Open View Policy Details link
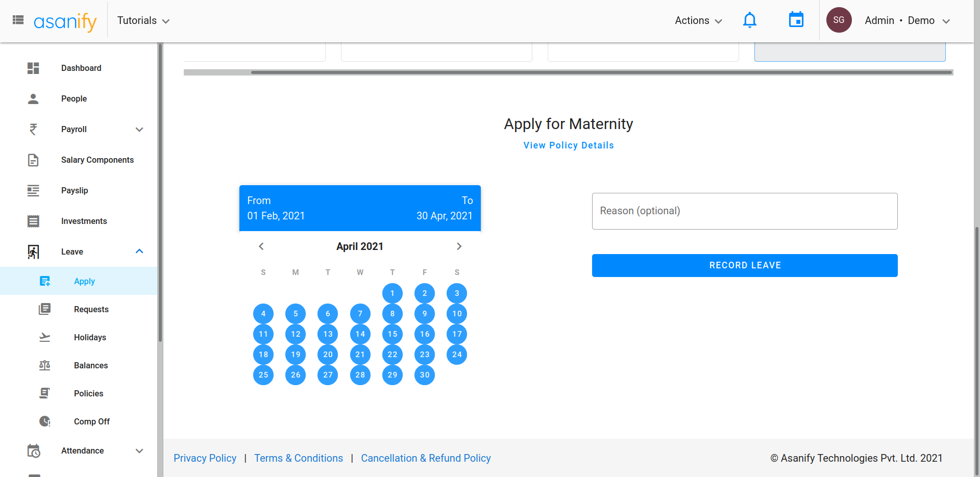 568,145
